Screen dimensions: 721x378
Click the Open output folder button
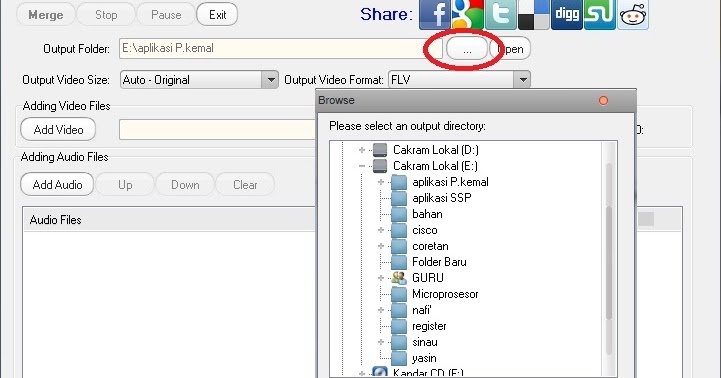[x=510, y=49]
